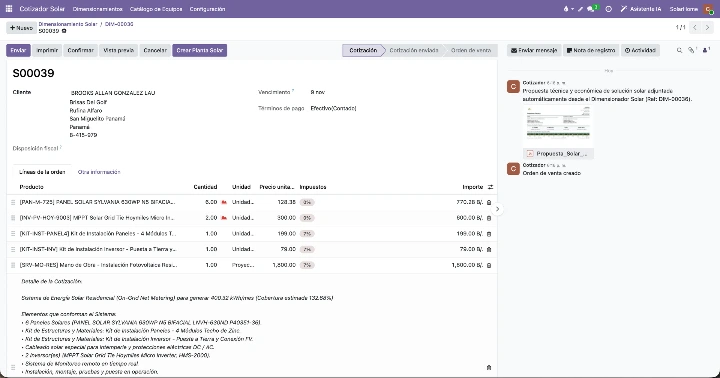Open Términos de pago Efectivo(Contado) dropdown

click(333, 108)
